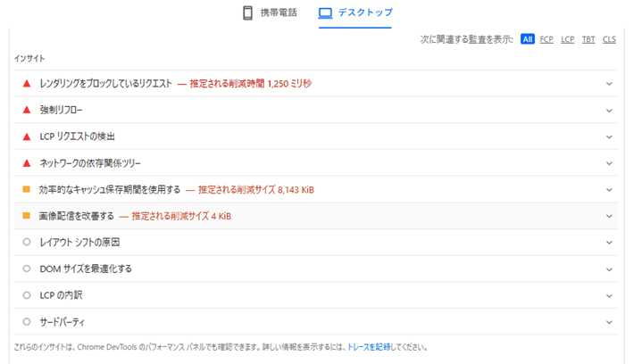
Task: Click the desktop monitor icon
Action: [325, 13]
